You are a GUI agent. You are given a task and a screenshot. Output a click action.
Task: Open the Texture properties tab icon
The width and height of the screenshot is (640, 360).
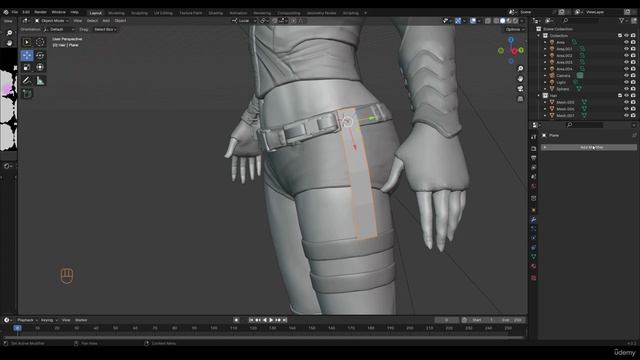(533, 278)
